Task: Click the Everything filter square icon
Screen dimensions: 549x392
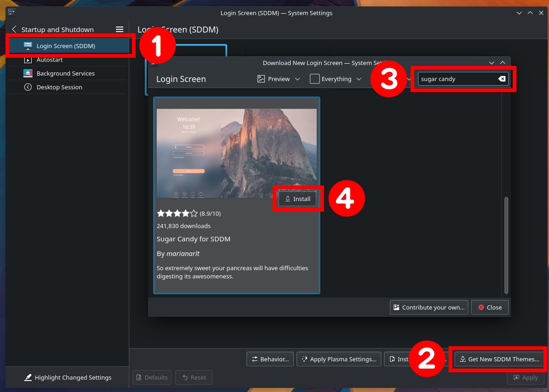Action: (x=314, y=79)
